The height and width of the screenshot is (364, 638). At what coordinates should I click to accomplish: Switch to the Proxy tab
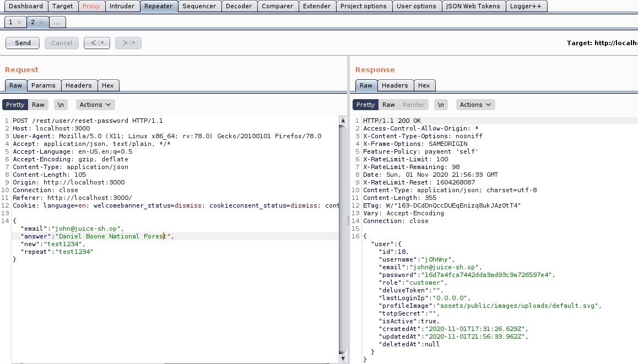(x=91, y=6)
